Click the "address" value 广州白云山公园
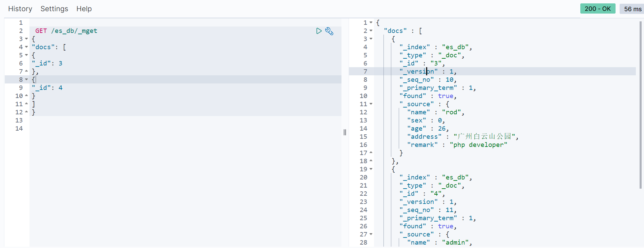 484,136
